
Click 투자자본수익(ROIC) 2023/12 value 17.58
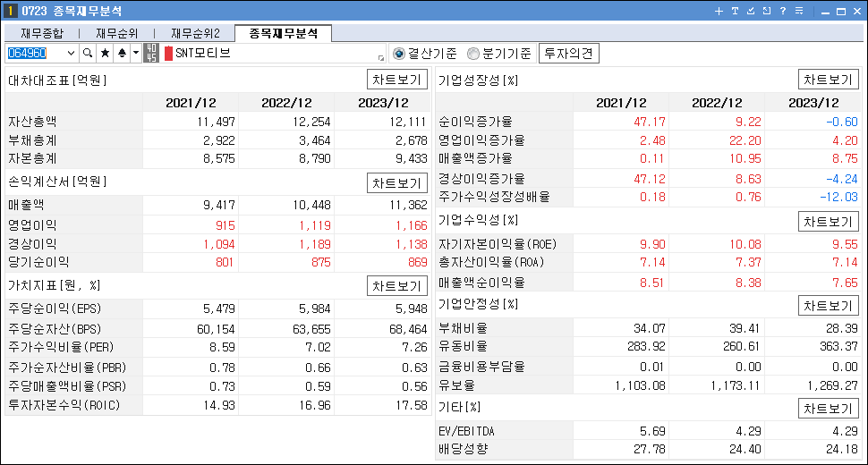pyautogui.click(x=412, y=405)
